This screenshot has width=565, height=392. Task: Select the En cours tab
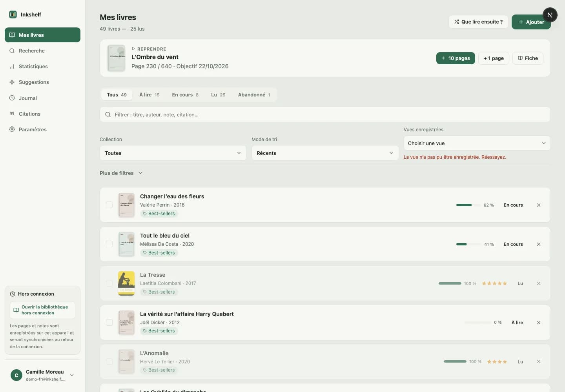(x=185, y=95)
